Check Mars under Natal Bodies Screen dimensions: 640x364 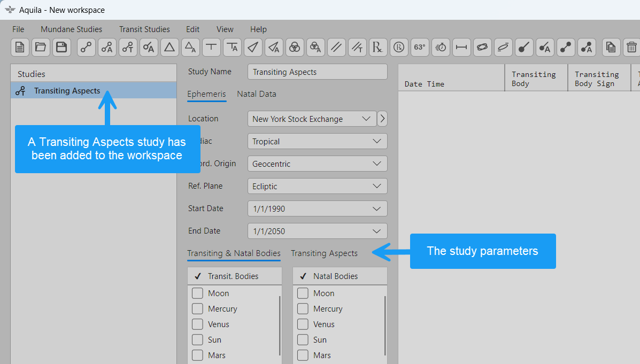(303, 355)
